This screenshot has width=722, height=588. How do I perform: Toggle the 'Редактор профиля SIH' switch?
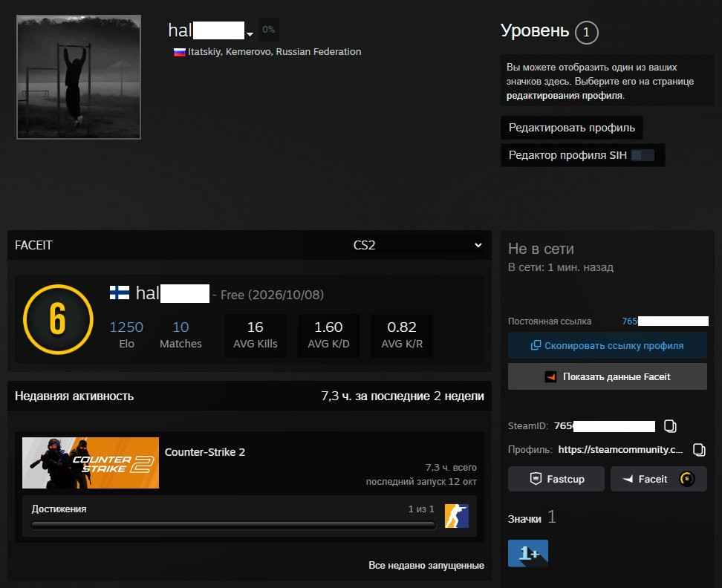coord(643,155)
